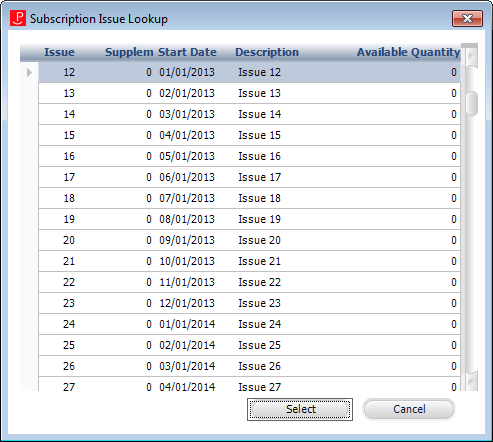Select the Issue 20 row

pyautogui.click(x=249, y=240)
